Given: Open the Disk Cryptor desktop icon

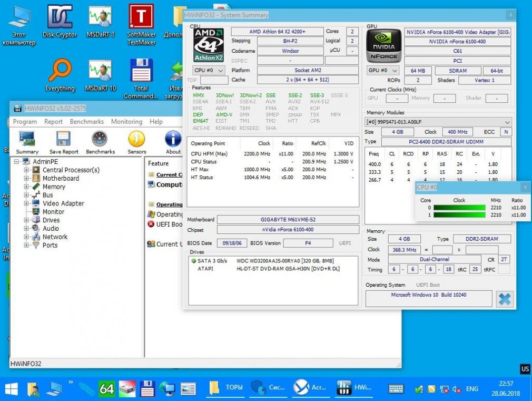Looking at the screenshot, I should coord(60,21).
